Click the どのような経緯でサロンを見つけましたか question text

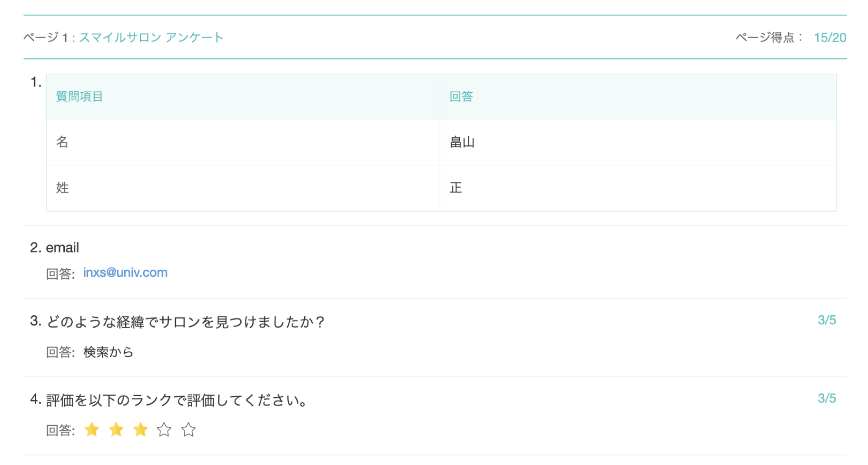186,322
